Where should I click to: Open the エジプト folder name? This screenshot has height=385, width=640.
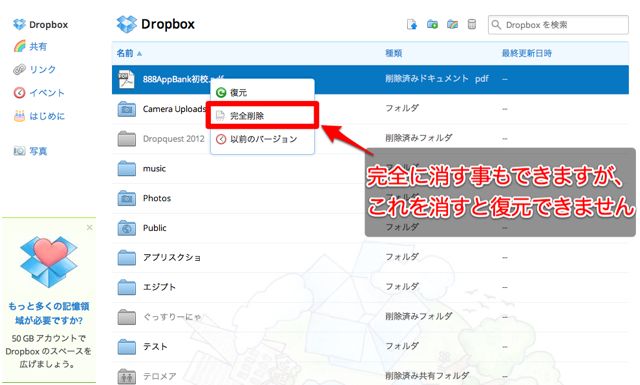[x=159, y=287]
